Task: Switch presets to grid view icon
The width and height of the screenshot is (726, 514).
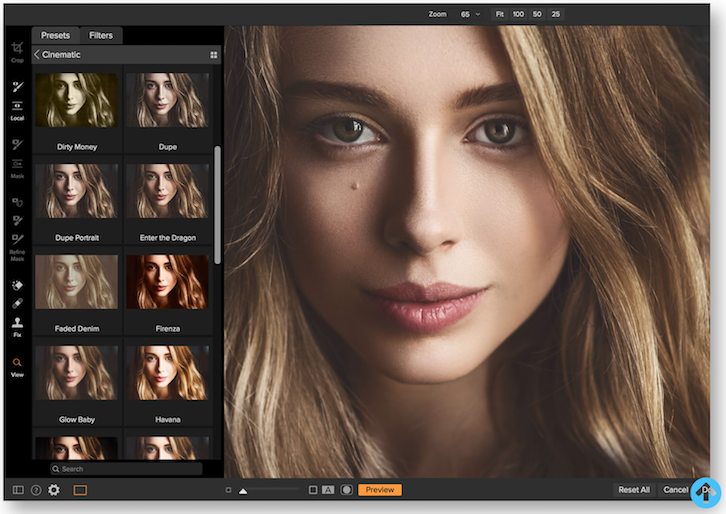Action: click(213, 55)
